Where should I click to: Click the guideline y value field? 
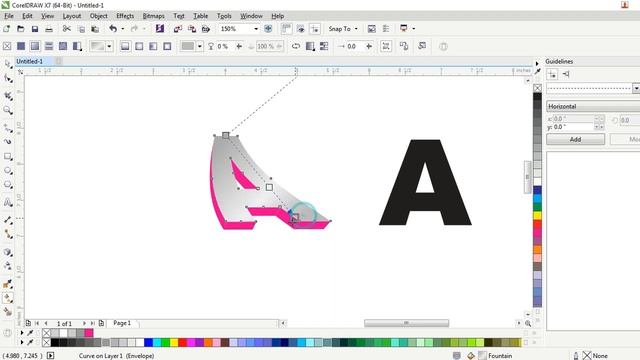(573, 127)
